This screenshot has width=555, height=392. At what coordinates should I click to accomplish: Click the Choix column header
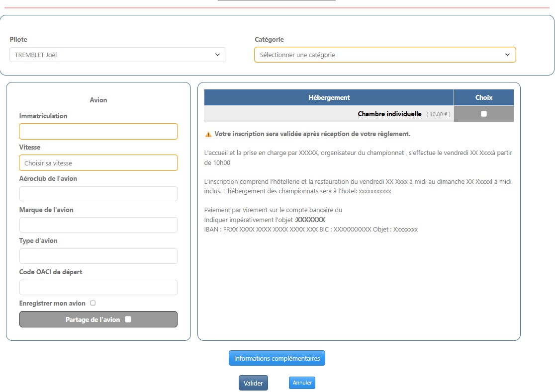point(484,97)
